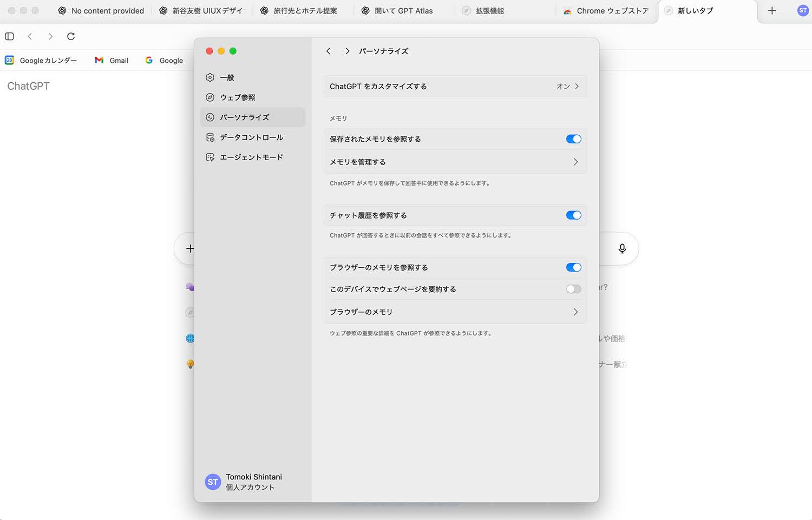Disable チャット履歴を参照する switch
The image size is (812, 520).
[573, 215]
